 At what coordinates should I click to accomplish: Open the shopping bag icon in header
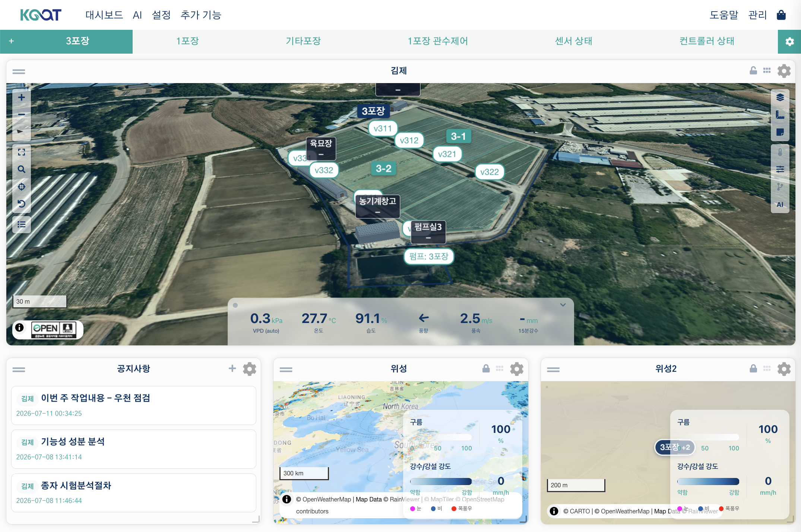click(781, 15)
